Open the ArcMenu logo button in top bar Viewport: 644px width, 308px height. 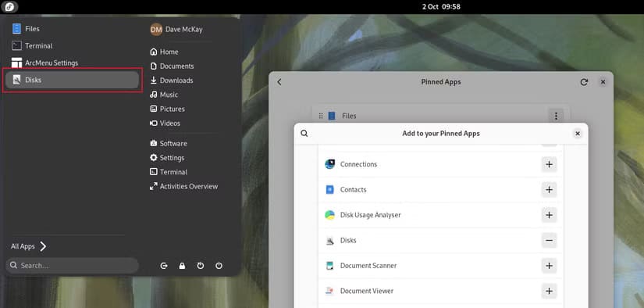point(9,6)
